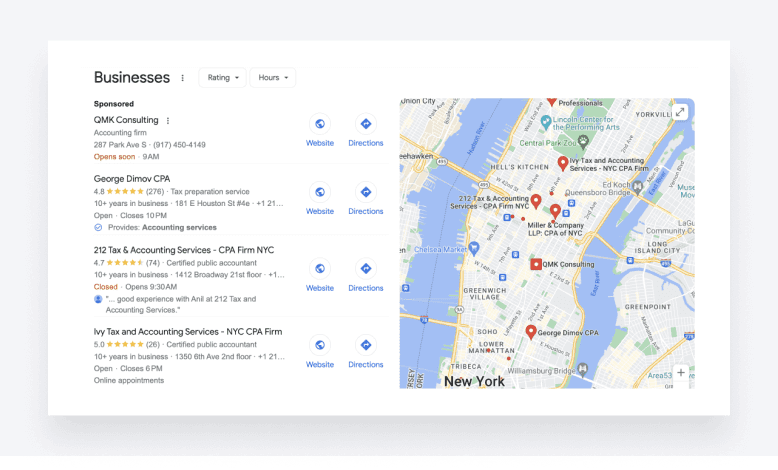Click the George Dimov CPA map pin
Screen dimensions: 778x470
[530, 331]
